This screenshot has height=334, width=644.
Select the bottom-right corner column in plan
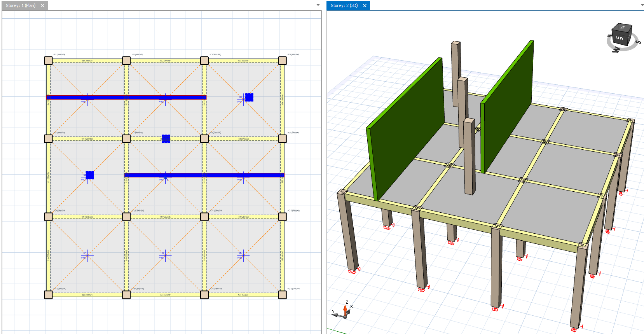click(283, 295)
